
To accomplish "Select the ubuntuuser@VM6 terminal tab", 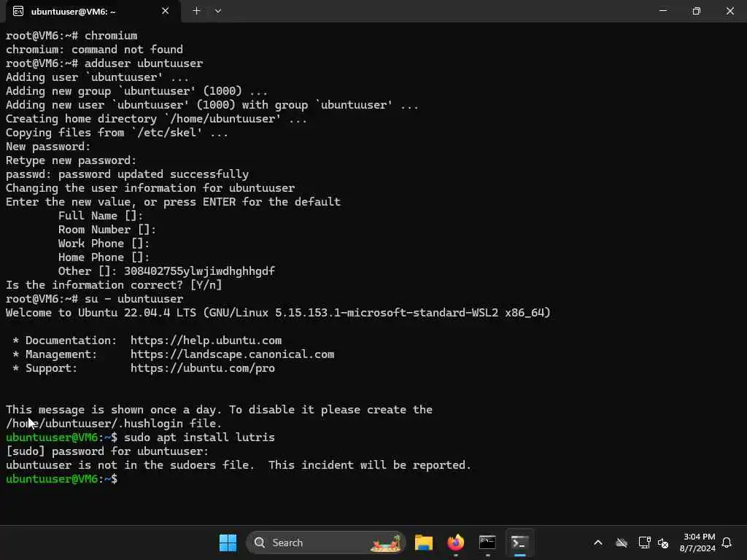I will (93, 11).
